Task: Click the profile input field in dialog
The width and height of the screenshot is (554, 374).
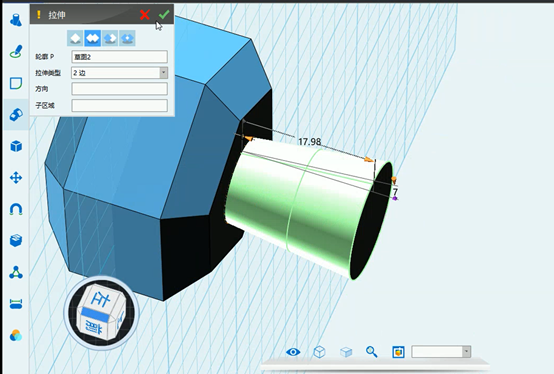Action: point(119,57)
